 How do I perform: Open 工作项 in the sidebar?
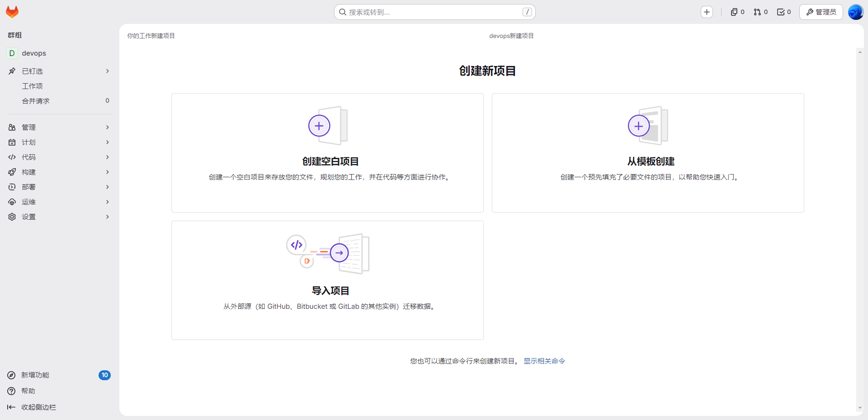point(59,86)
